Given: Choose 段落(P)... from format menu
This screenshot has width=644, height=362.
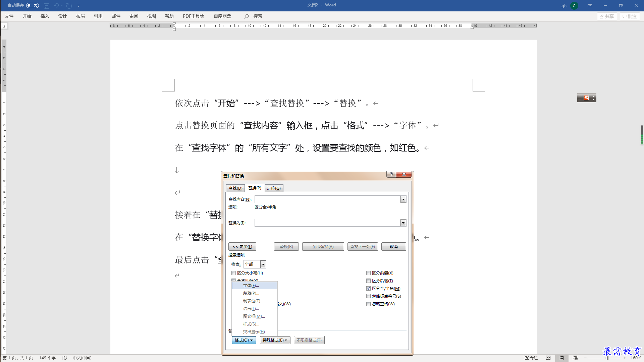Looking at the screenshot, I should 255,293.
